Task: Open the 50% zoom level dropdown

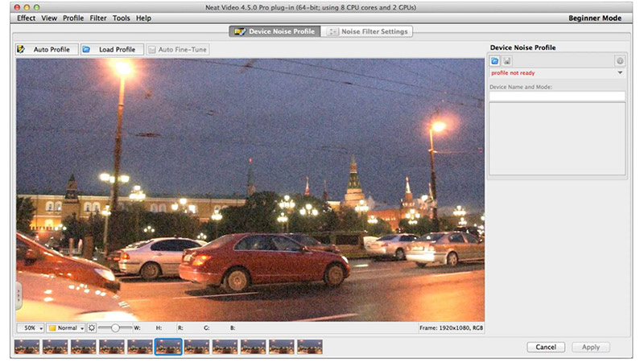Action: click(x=31, y=328)
